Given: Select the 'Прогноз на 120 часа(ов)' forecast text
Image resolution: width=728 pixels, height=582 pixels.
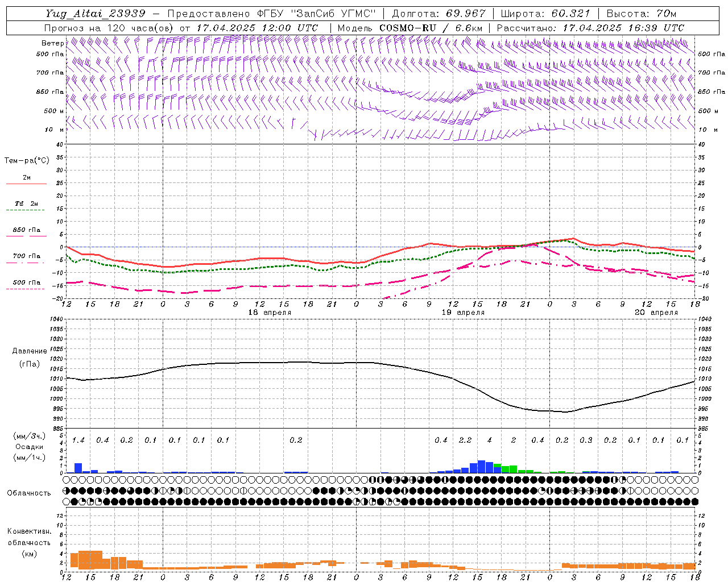Looking at the screenshot, I should tap(110, 28).
